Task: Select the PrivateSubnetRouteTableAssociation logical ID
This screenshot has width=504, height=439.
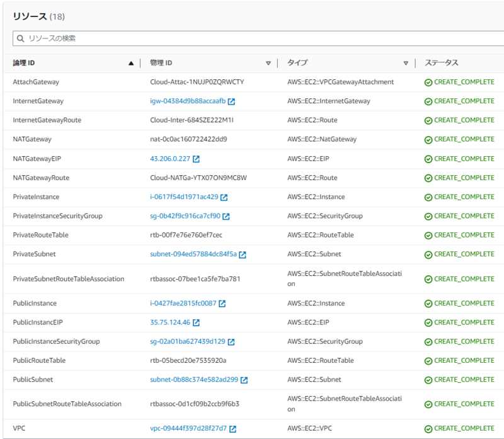Action: tap(69, 279)
